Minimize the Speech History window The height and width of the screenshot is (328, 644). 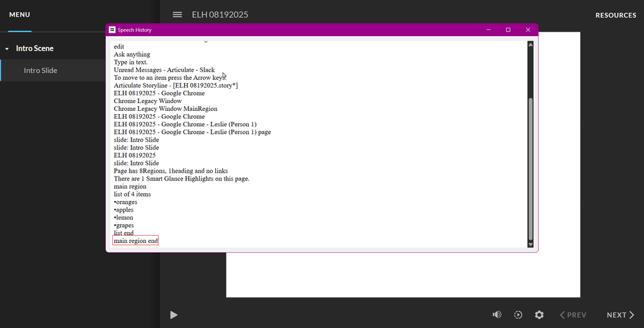click(489, 30)
